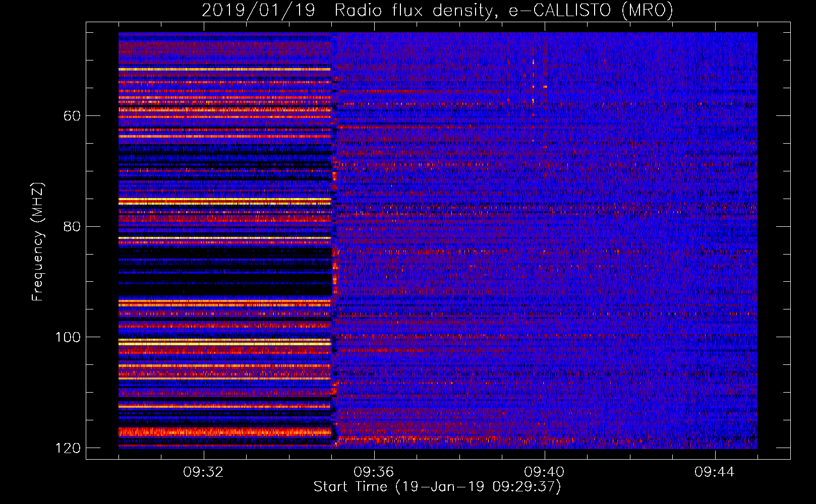Click the 80 frequency tick label
Screen dimensions: 816x504
coord(72,226)
